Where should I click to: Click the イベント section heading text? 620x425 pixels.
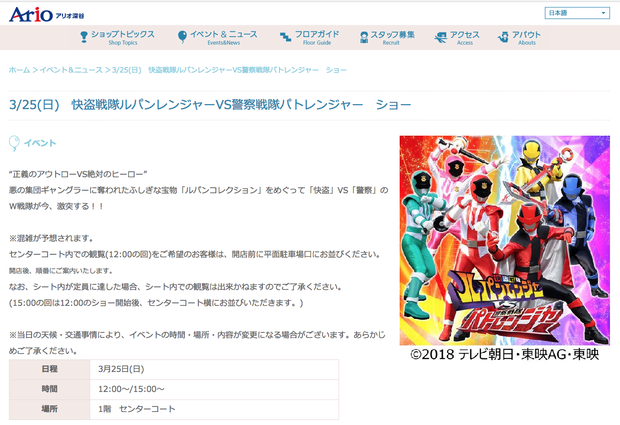click(x=40, y=143)
